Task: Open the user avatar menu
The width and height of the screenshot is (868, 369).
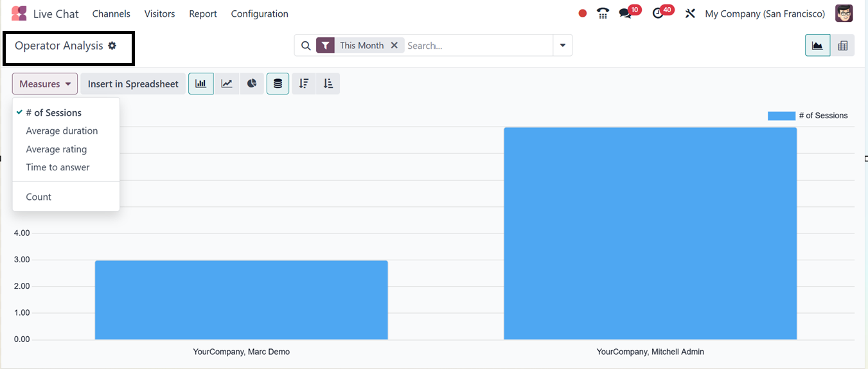Action: click(844, 14)
